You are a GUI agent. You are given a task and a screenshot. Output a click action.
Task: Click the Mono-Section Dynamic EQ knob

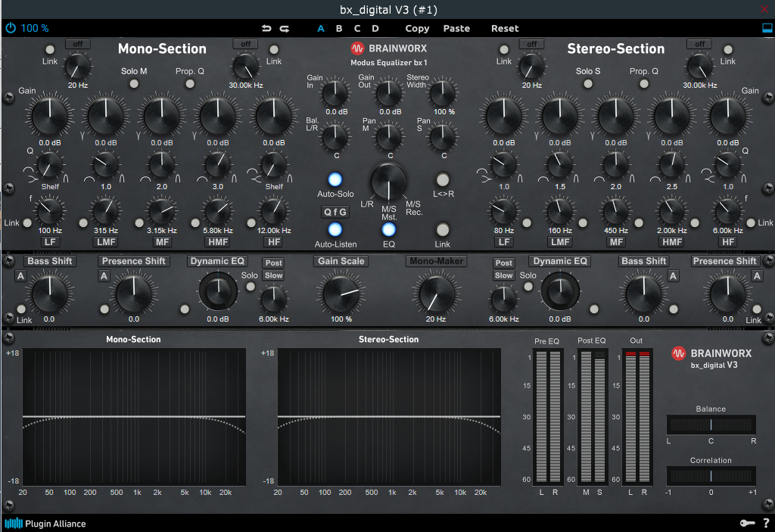pos(218,291)
